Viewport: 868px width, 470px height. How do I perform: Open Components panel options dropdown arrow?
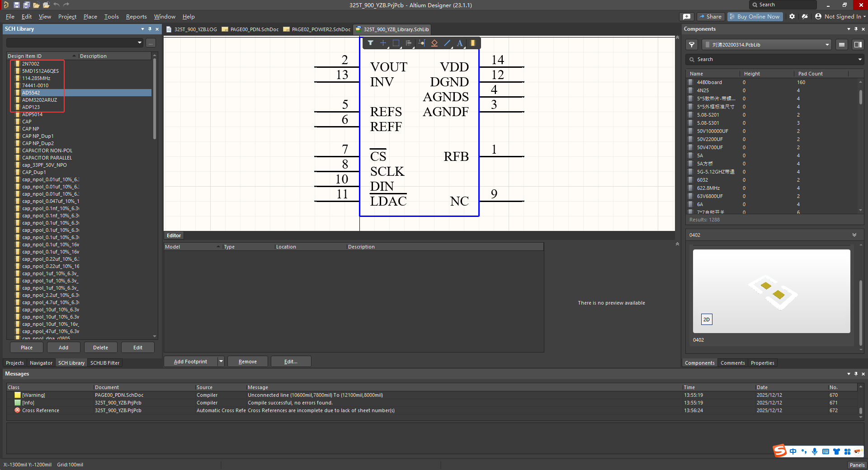(849, 29)
